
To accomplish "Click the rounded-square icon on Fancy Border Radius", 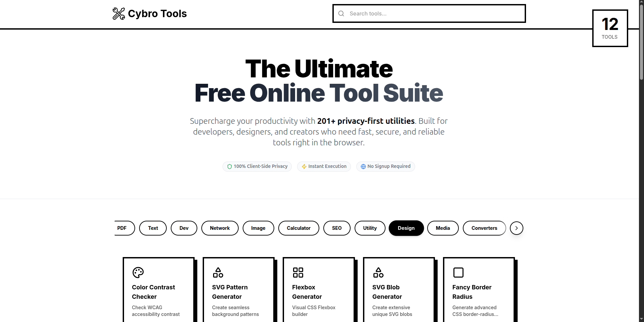I will point(458,273).
